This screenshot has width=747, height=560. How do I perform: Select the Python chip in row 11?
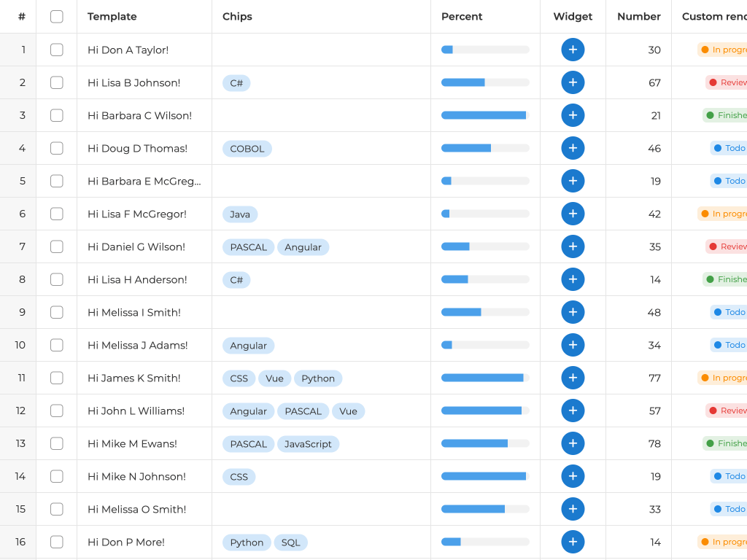[x=318, y=378]
